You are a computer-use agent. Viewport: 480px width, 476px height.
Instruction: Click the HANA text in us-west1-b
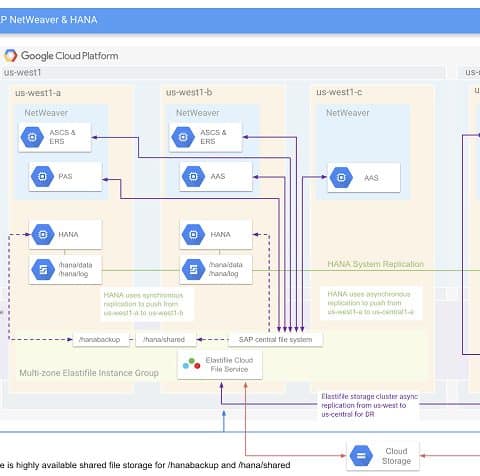tap(220, 235)
